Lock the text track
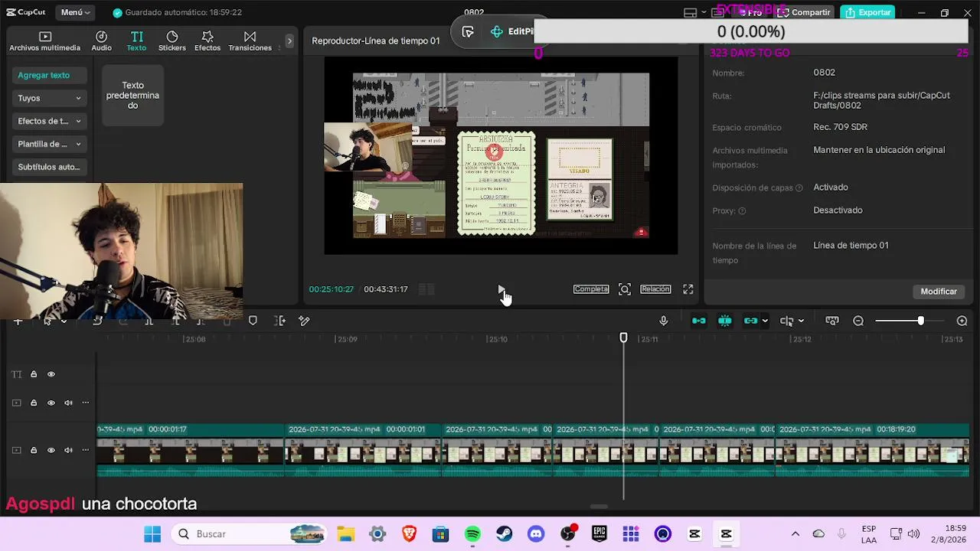This screenshot has height=551, width=980. coord(34,374)
